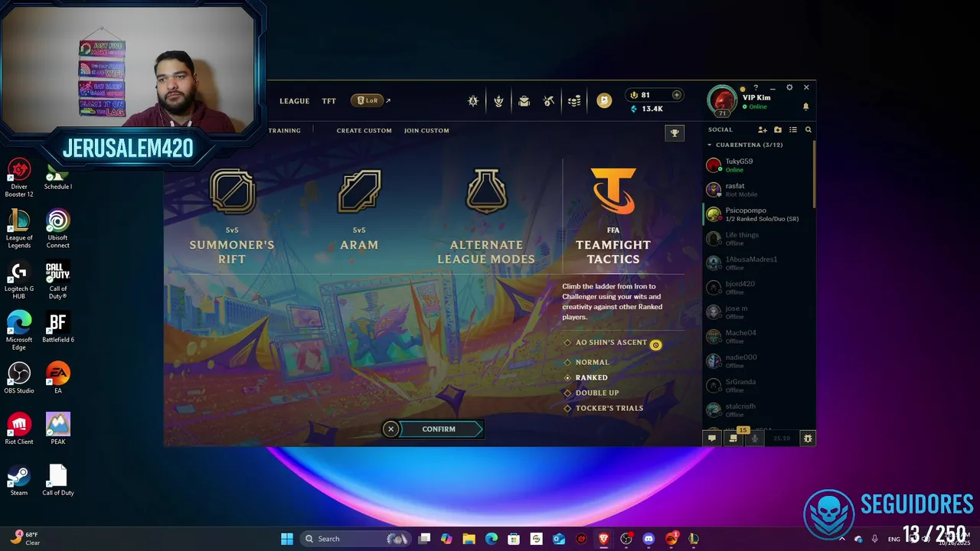Open Ubisoft Connect desktop shortcut
The image size is (980, 551).
coord(58,229)
